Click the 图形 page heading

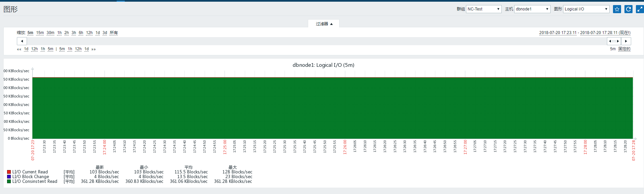point(10,9)
